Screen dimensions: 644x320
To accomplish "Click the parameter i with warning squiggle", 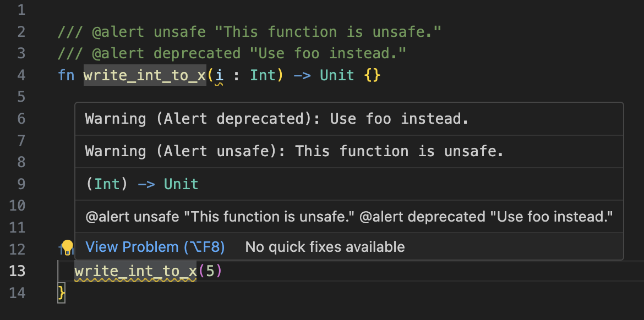I will click(219, 75).
